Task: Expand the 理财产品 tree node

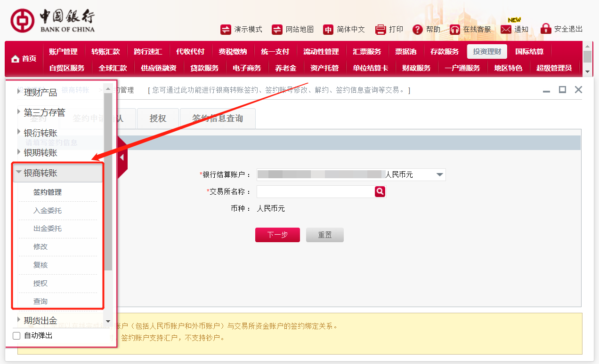Action: point(19,92)
